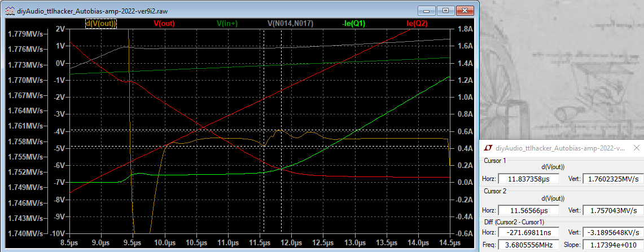Click the Freq value field

click(529, 245)
